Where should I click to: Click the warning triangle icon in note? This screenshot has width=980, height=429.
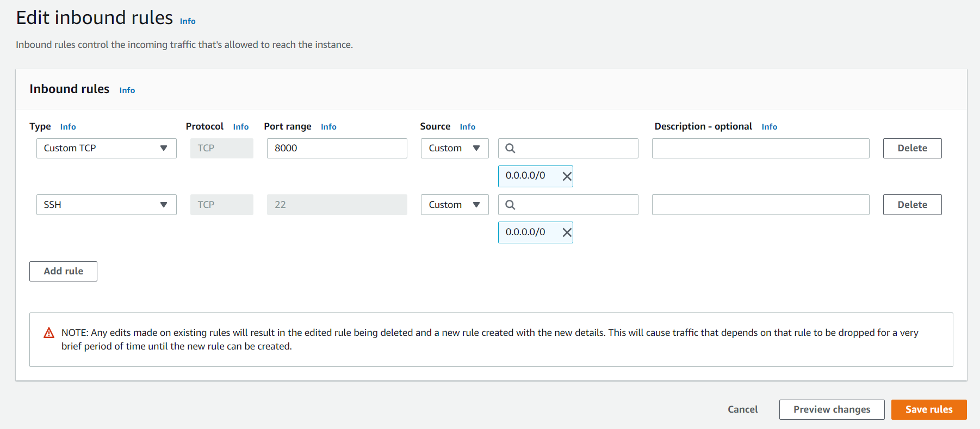click(49, 333)
